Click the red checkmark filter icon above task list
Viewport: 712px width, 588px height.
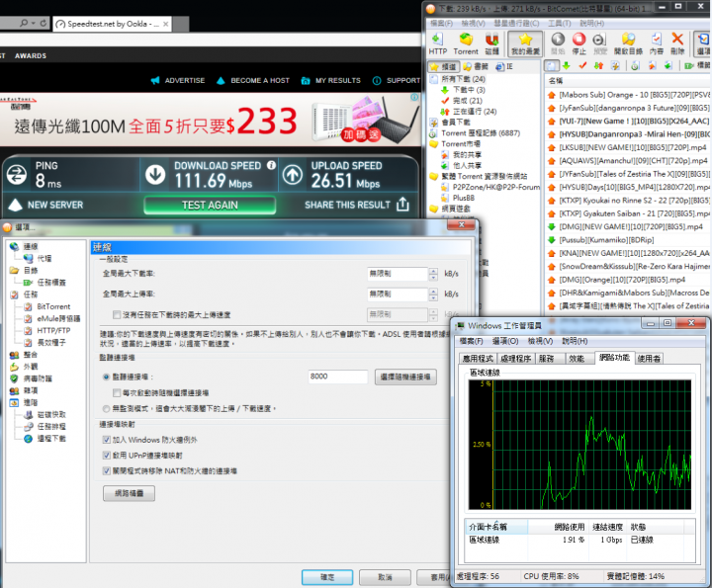tap(582, 66)
